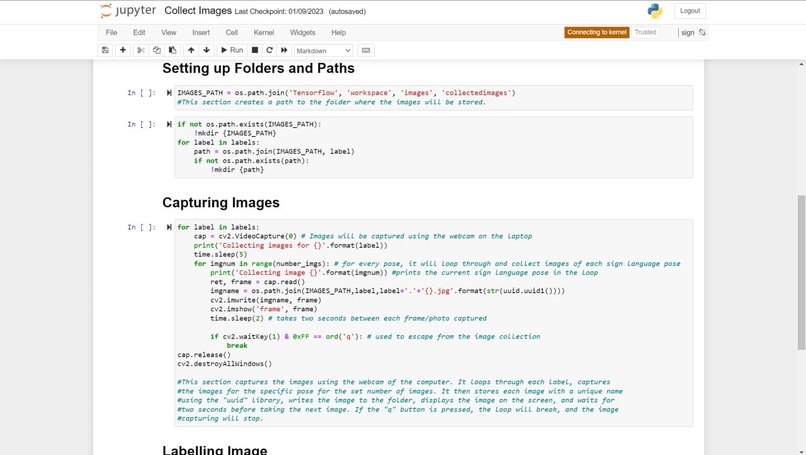Click the Connecting to kernel notification

point(597,32)
